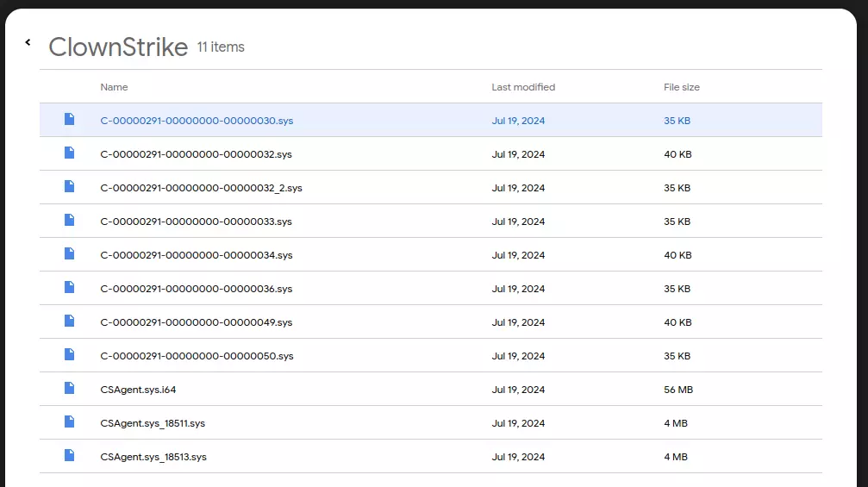The width and height of the screenshot is (868, 487).
Task: Open C-00000291-00000000-00000036.sys file name
Action: (x=196, y=289)
